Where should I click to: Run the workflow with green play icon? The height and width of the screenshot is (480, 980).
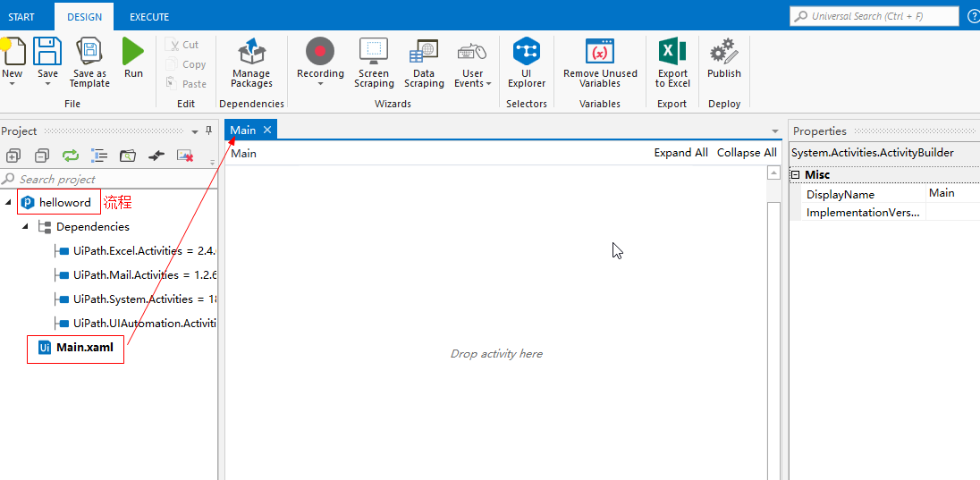[x=133, y=51]
